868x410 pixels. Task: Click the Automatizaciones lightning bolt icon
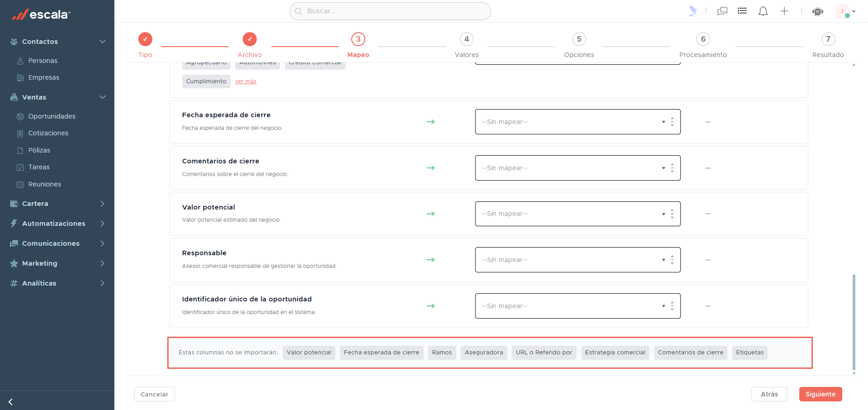(14, 224)
